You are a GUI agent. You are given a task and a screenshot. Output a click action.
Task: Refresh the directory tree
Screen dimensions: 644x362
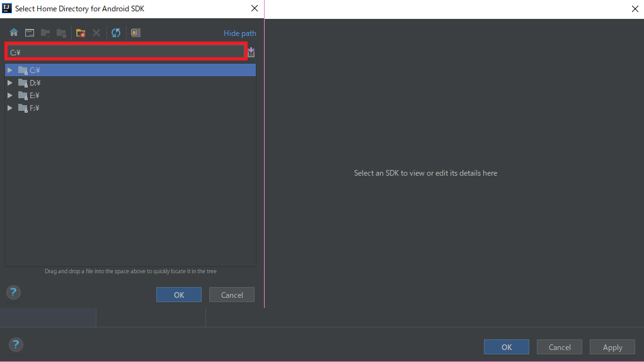pos(116,33)
